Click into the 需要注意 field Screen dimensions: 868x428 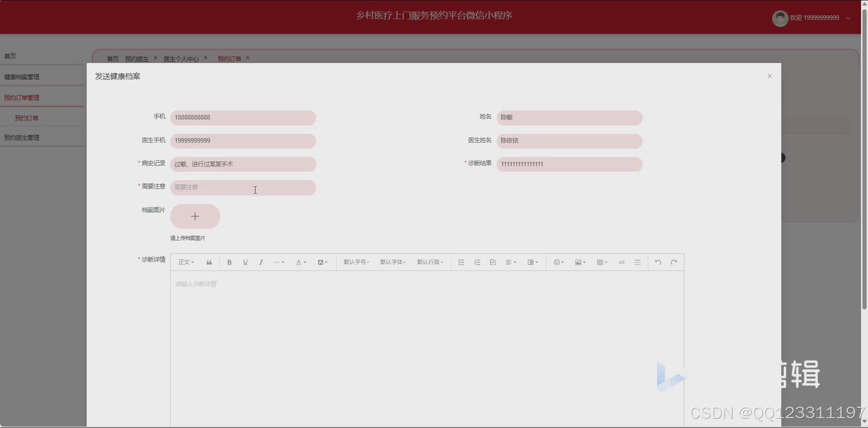tap(243, 188)
